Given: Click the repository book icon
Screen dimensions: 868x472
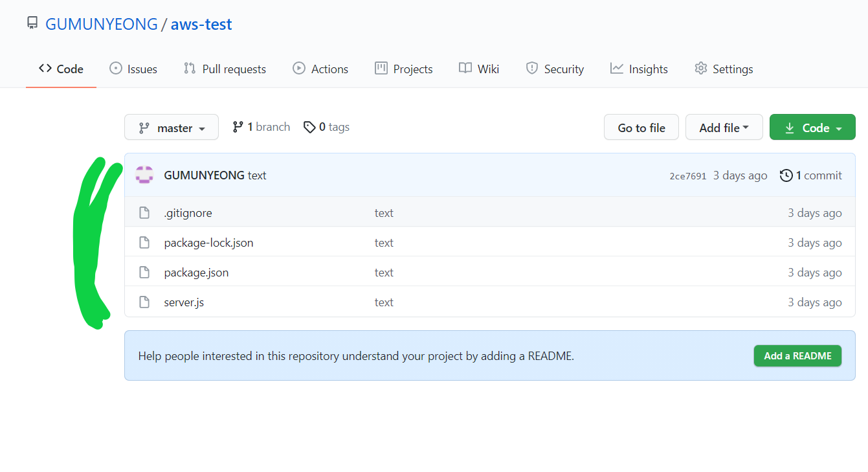Looking at the screenshot, I should pos(32,23).
